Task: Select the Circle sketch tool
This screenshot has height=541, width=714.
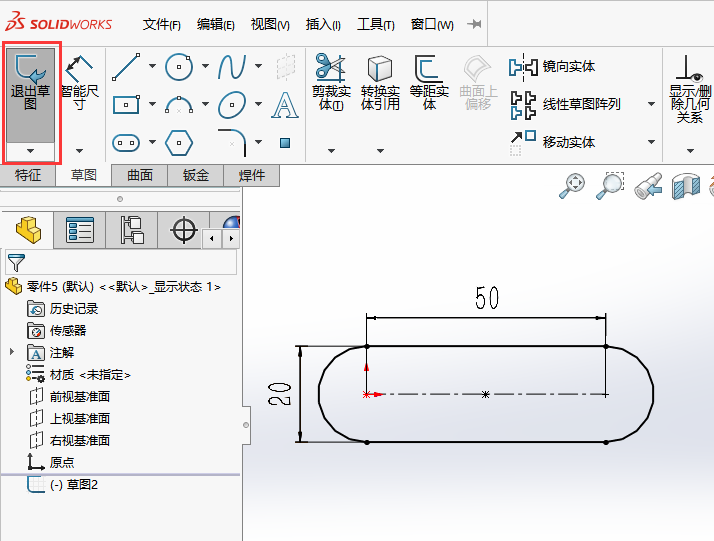Action: coord(178,67)
